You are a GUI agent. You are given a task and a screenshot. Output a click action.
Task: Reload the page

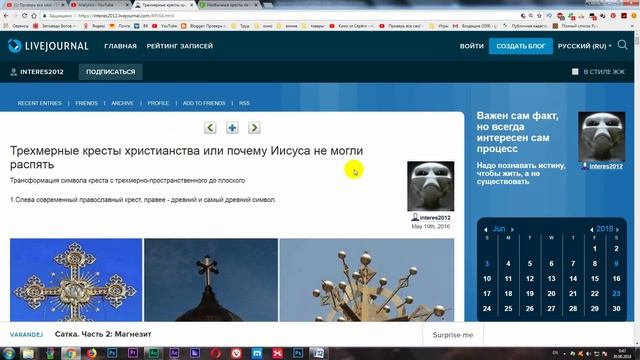(x=24, y=16)
